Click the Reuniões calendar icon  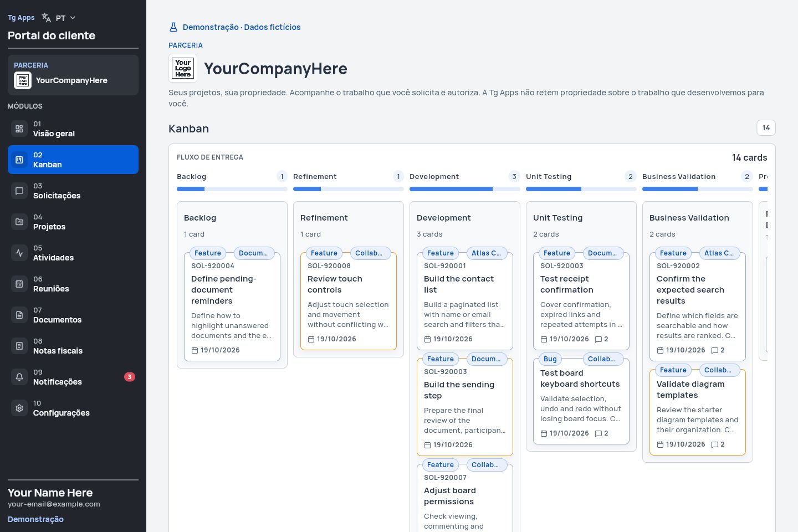(19, 284)
